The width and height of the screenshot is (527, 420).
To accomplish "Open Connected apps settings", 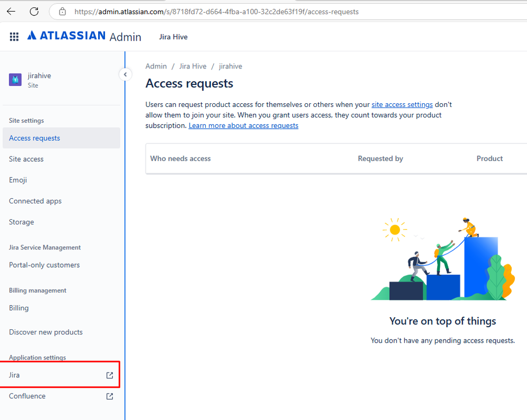I will click(35, 201).
